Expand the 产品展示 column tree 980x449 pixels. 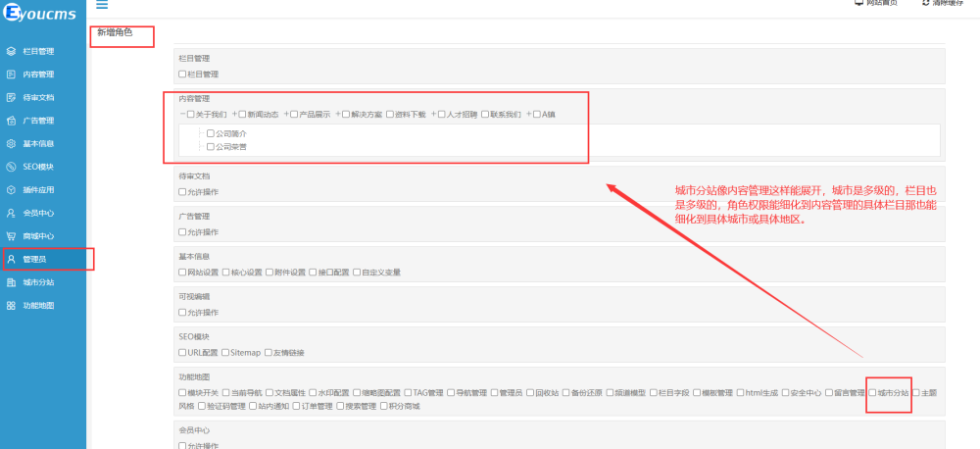286,115
